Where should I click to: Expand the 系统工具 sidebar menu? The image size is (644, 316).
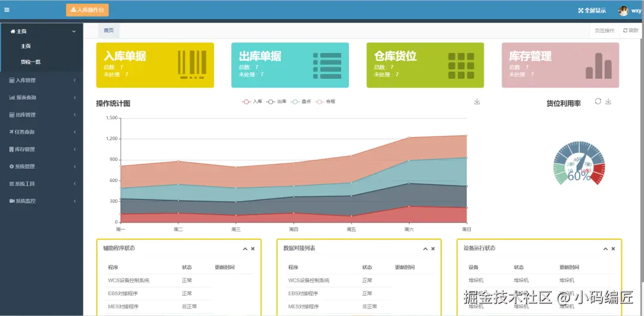click(x=42, y=184)
